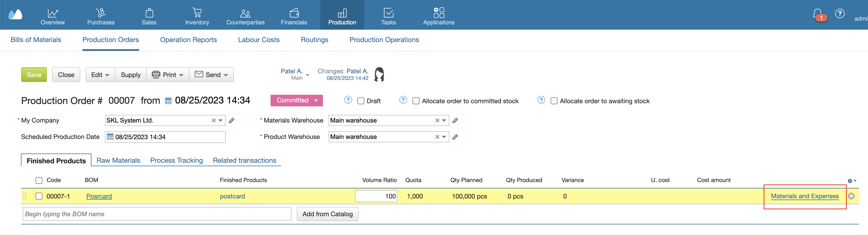Open the Overview section
The height and width of the screenshot is (235, 868).
tap(52, 16)
